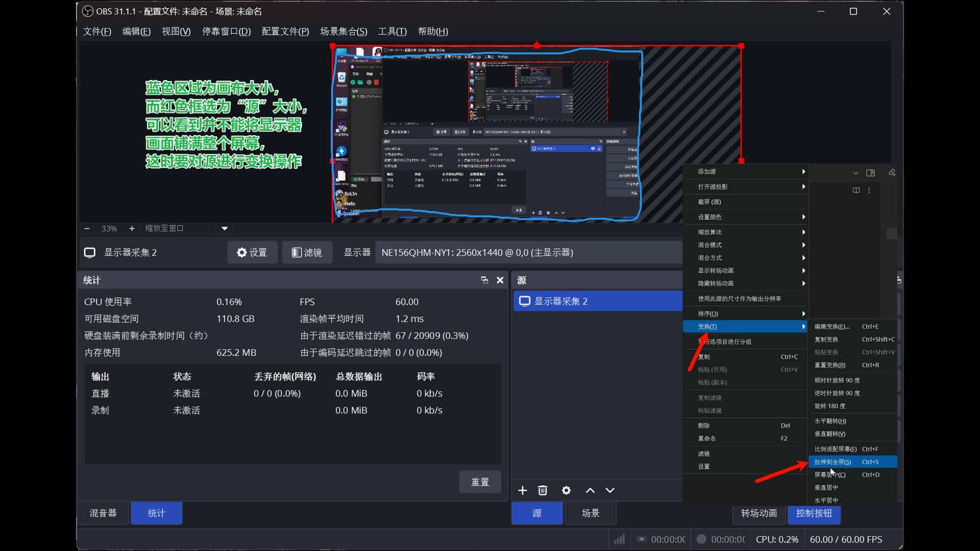Click the OBS logo in the title bar
This screenshot has width=980, height=551.
(88, 11)
